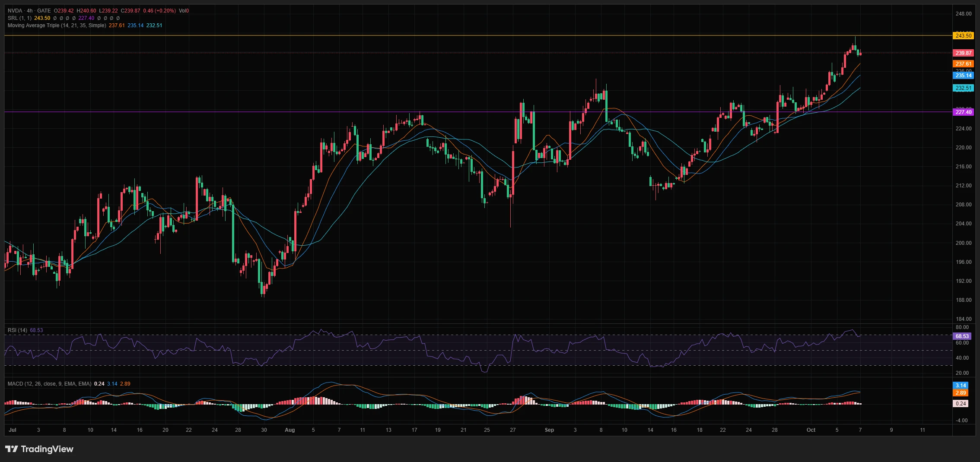Click the 68.53 RSI value label

coord(962,336)
